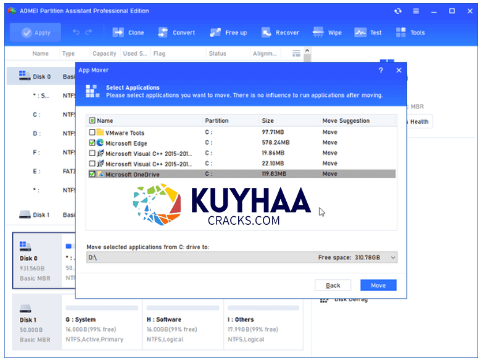Open the hamburger menu in title bar
The height and width of the screenshot is (364, 482).
[x=416, y=11]
